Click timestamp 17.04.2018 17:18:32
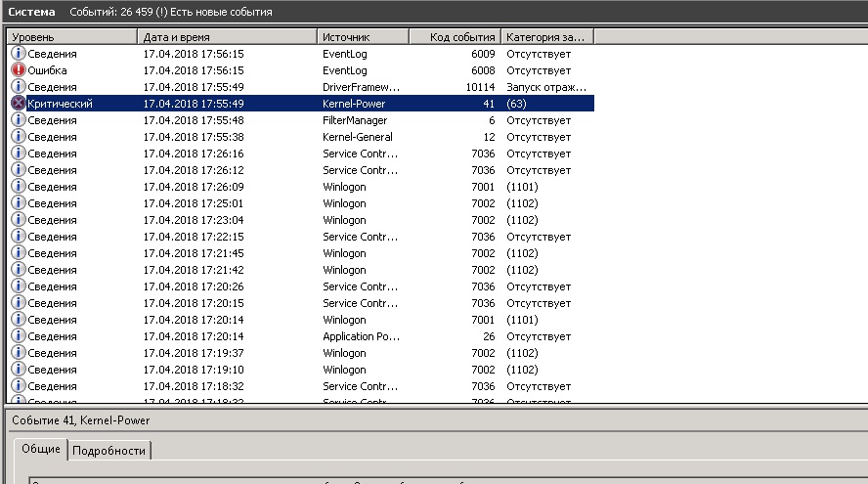Viewport: 868px width, 484px height. tap(194, 386)
